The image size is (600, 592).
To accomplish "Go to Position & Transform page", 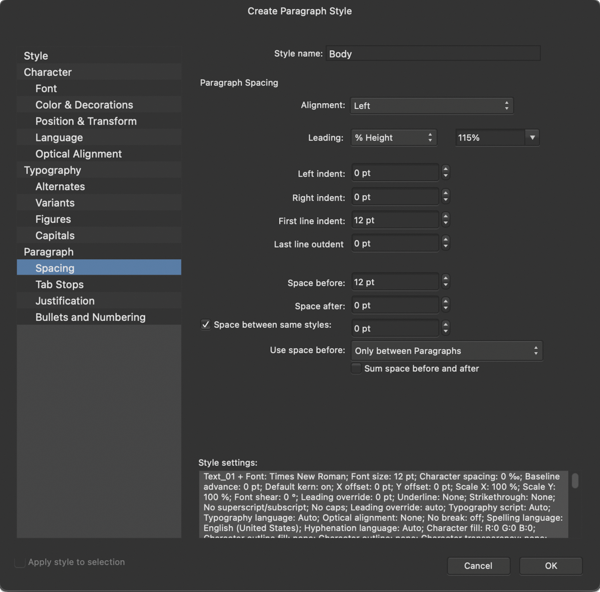I will click(x=99, y=121).
